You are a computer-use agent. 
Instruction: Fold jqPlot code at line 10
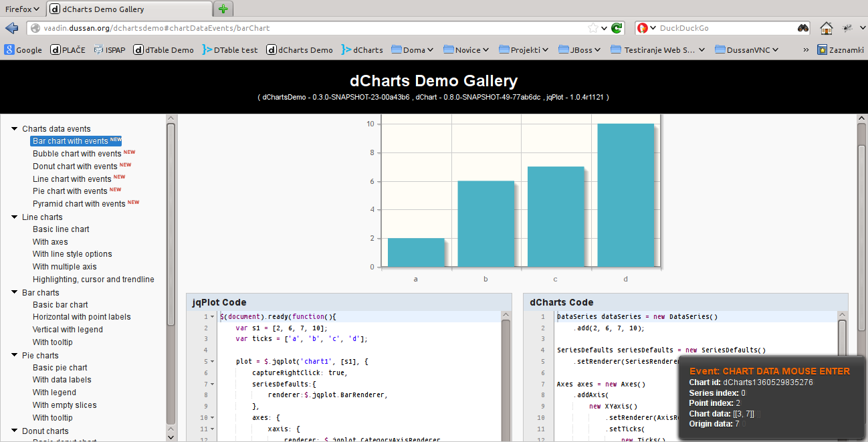click(x=213, y=418)
